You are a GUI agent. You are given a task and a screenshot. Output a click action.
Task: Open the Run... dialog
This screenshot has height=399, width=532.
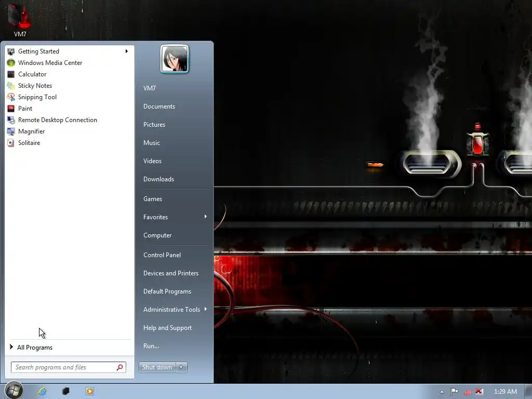pyautogui.click(x=151, y=346)
